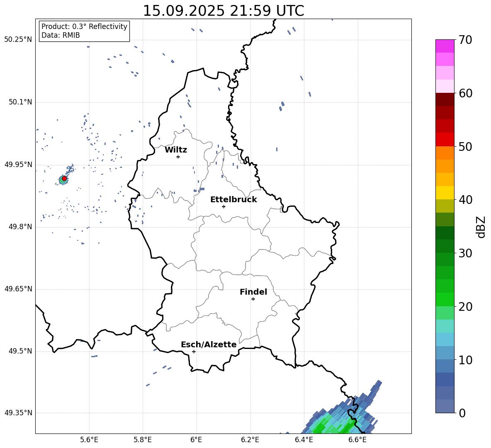Click the 49.95°N latitude label

point(18,164)
